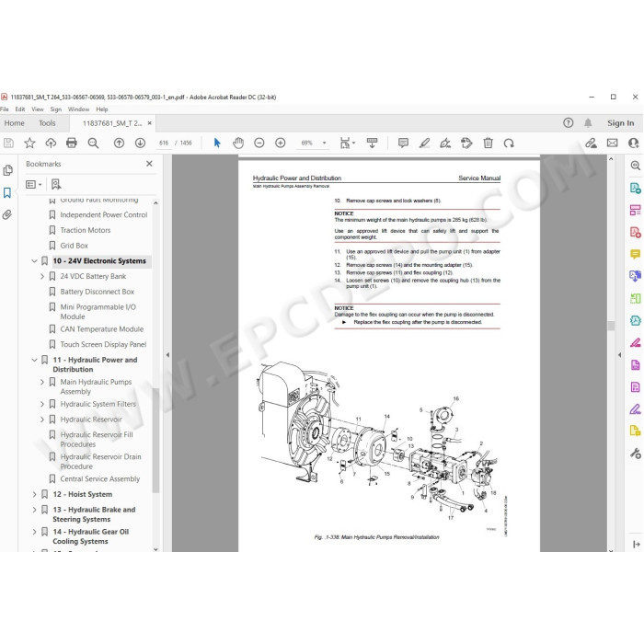Open the Sign menu

(56, 109)
